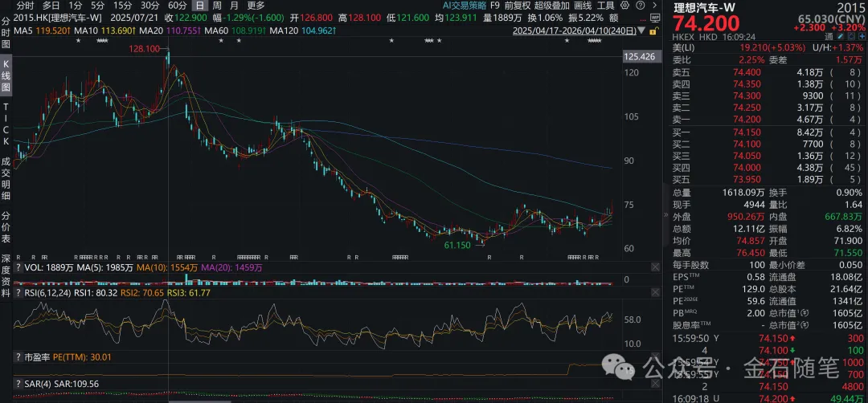Image resolution: width=868 pixels, height=403 pixels.
Task: Close the SAR indicator panel
Action: point(655,383)
